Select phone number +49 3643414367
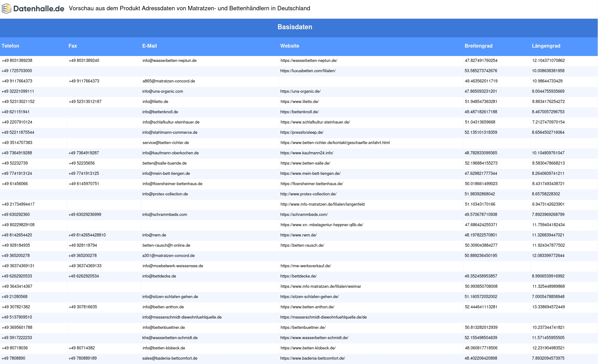 (17, 287)
